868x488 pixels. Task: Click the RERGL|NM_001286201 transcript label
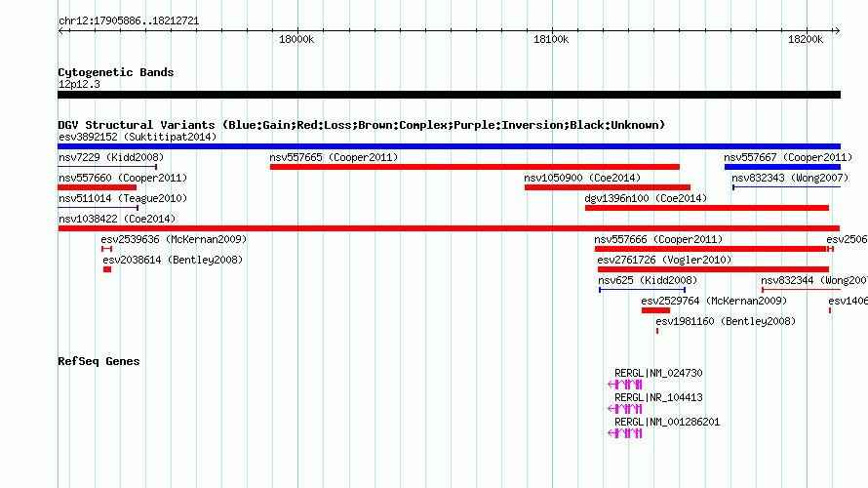[667, 422]
